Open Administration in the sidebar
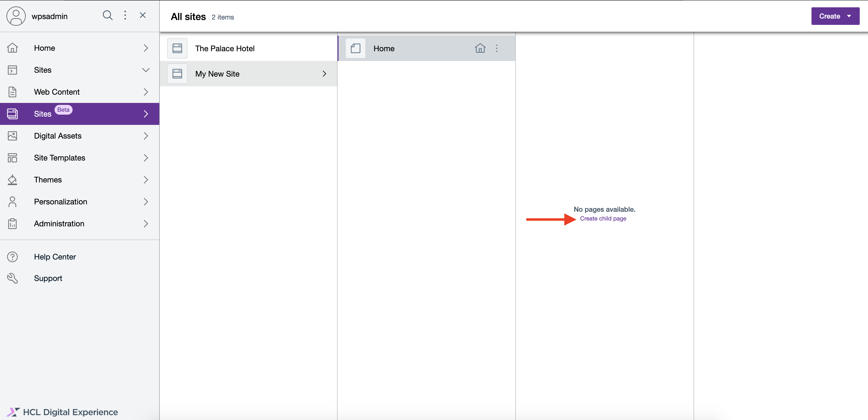This screenshot has width=868, height=420. (59, 224)
